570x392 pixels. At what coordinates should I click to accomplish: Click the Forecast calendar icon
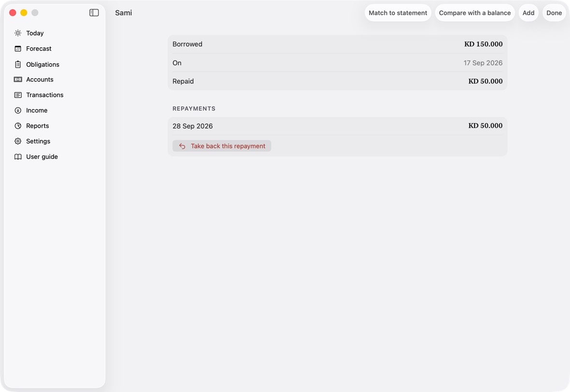(x=18, y=49)
